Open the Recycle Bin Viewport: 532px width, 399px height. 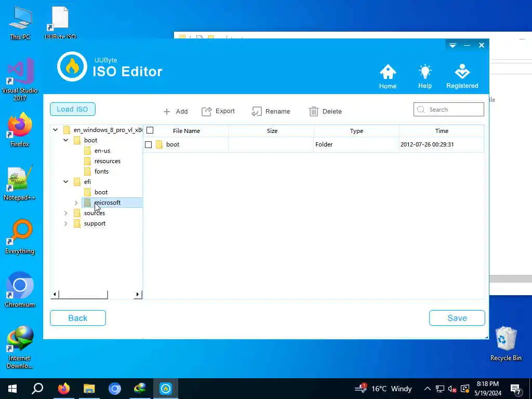(506, 343)
